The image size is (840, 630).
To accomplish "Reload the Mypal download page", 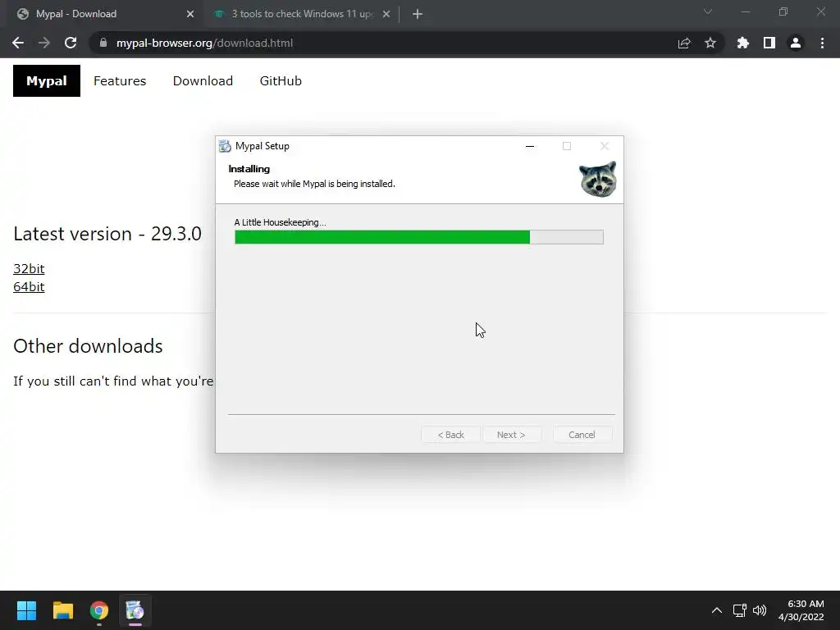I will [x=71, y=43].
